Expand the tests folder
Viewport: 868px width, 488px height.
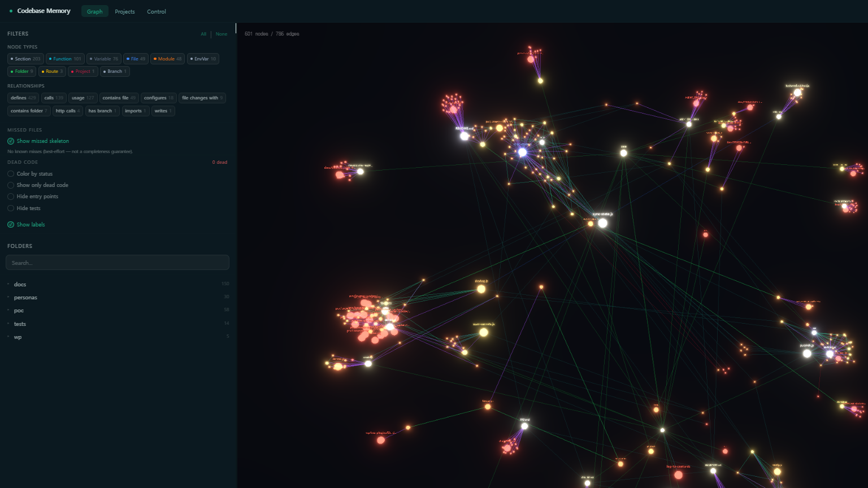[x=118, y=324]
